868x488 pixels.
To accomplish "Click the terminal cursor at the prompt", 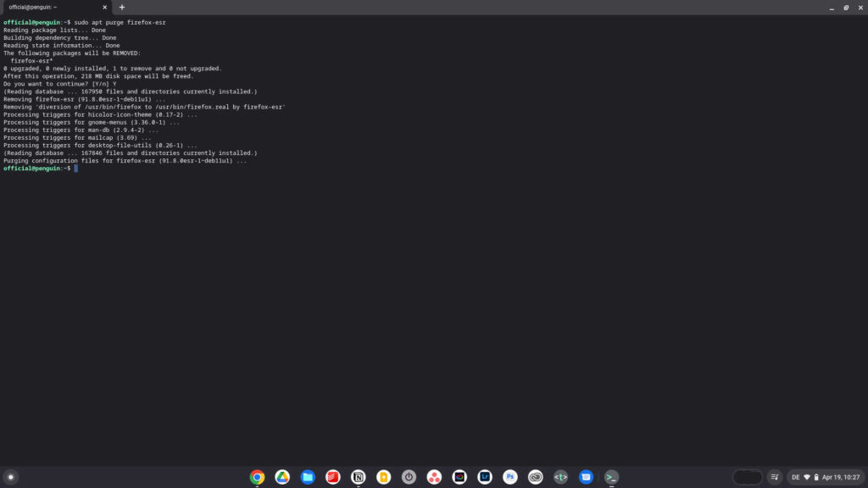I will (75, 169).
